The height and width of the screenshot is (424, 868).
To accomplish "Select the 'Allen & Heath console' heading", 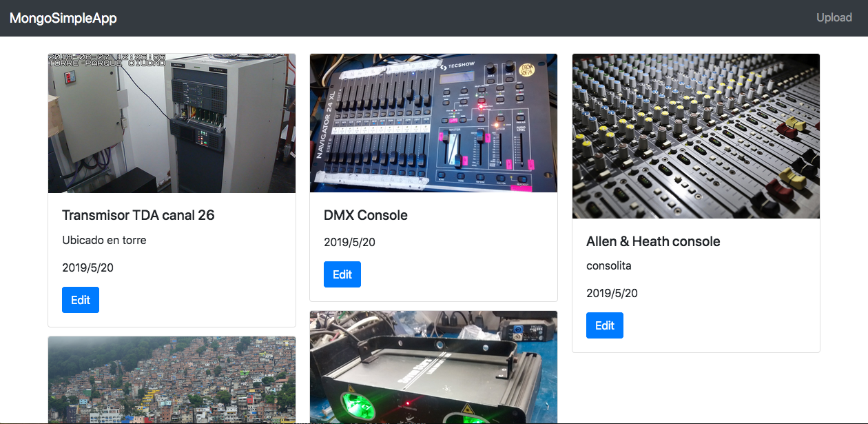I will click(653, 241).
